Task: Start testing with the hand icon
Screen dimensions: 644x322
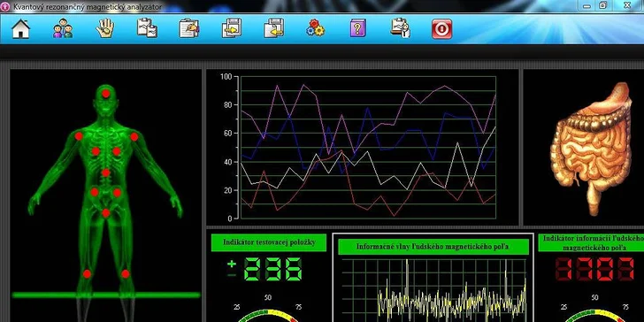Action: tap(105, 28)
